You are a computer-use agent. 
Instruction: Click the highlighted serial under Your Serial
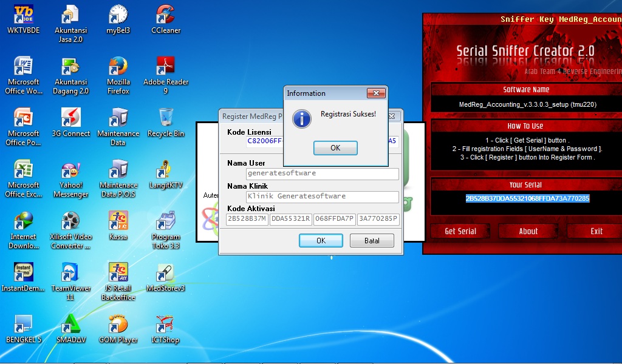tap(528, 198)
